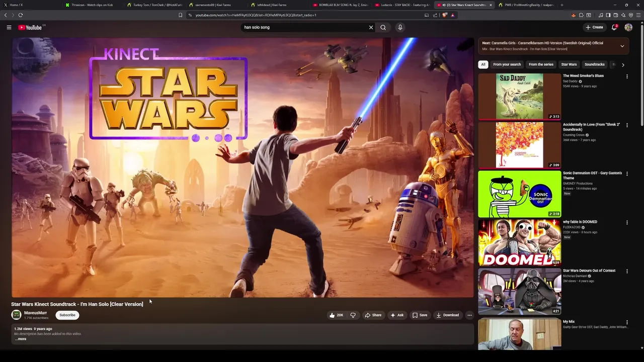The image size is (644, 362).
Task: Open Star Wars Detours Out of Context title
Action: [589, 270]
